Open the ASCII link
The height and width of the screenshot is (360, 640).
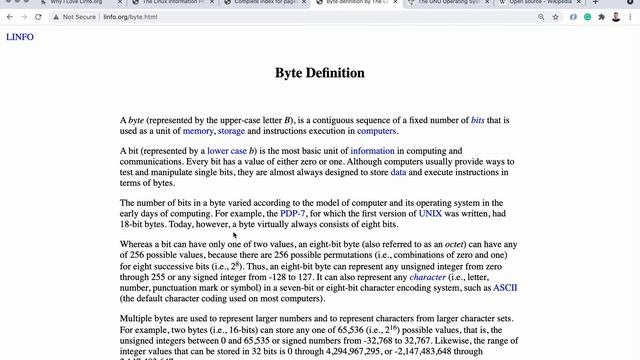[x=505, y=288]
